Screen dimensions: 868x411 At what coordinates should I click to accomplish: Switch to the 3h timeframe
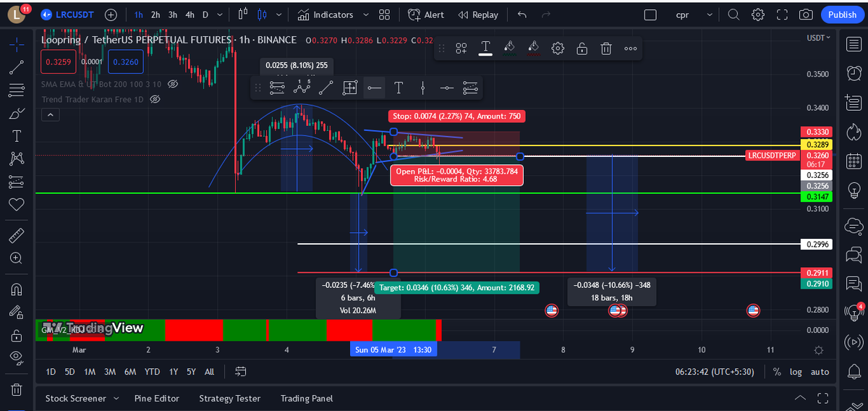pyautogui.click(x=173, y=14)
